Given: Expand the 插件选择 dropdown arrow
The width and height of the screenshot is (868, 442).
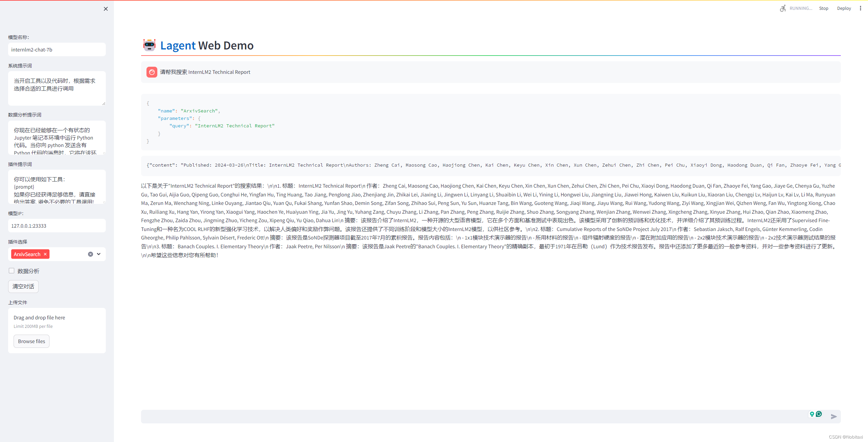Looking at the screenshot, I should (x=99, y=254).
